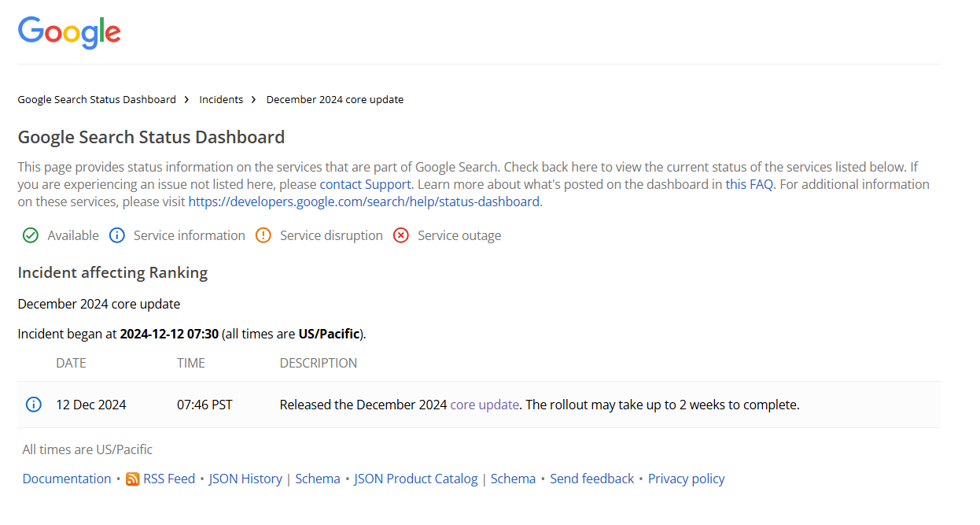This screenshot has height=525, width=980.
Task: Open the this FAQ link
Action: 750,184
